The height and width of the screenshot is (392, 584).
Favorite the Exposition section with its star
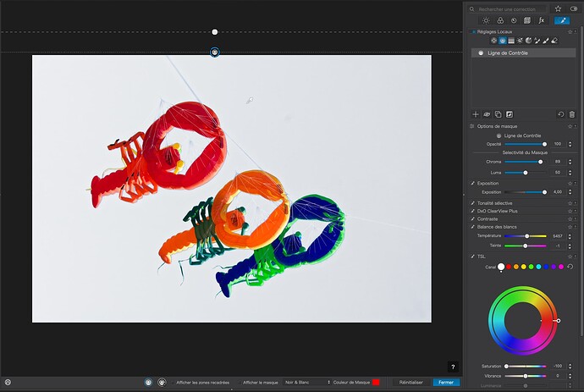pyautogui.click(x=570, y=184)
